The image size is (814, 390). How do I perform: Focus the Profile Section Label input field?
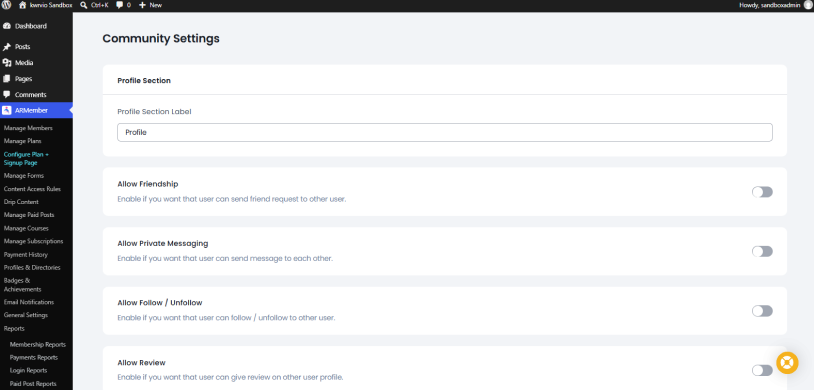(445, 132)
